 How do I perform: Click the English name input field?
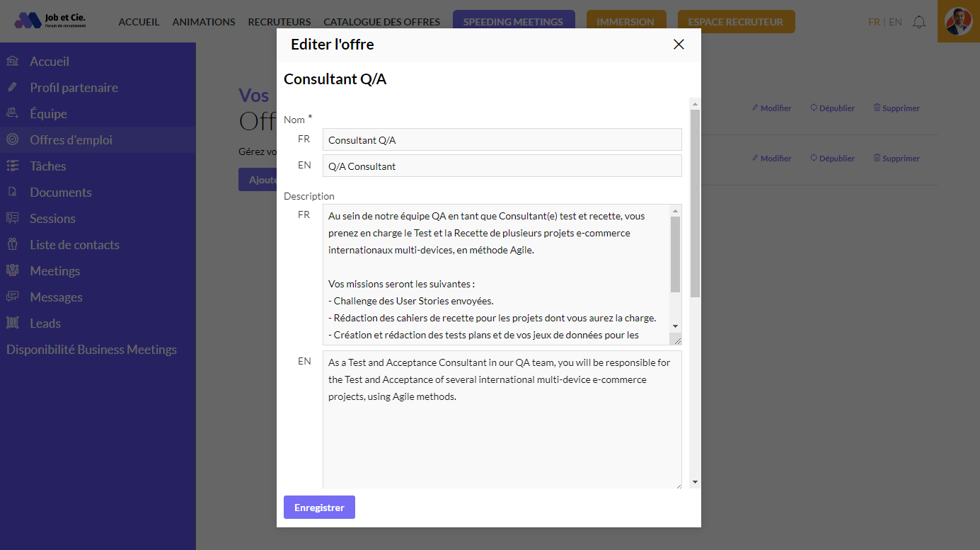[x=502, y=166]
